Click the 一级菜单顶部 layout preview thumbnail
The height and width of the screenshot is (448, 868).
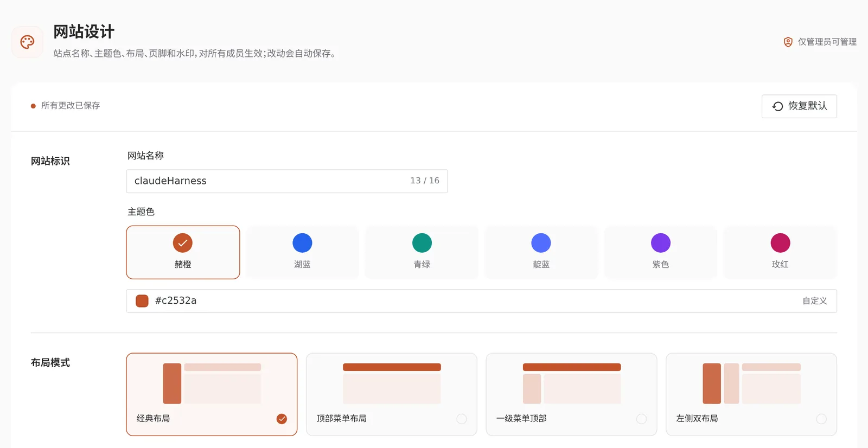tap(572, 383)
